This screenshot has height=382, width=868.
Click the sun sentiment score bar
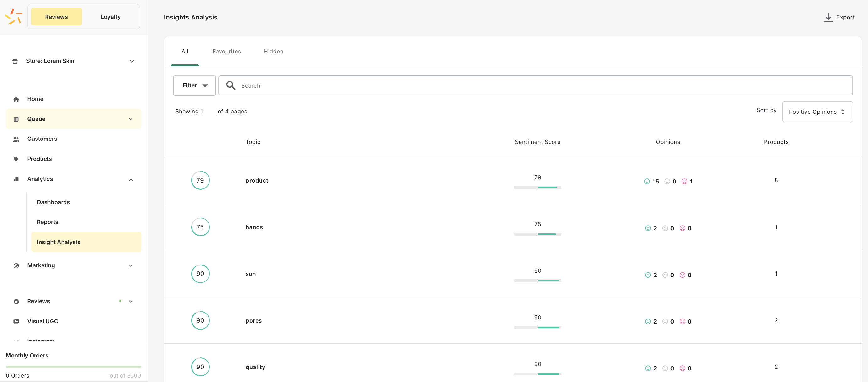pos(537,281)
